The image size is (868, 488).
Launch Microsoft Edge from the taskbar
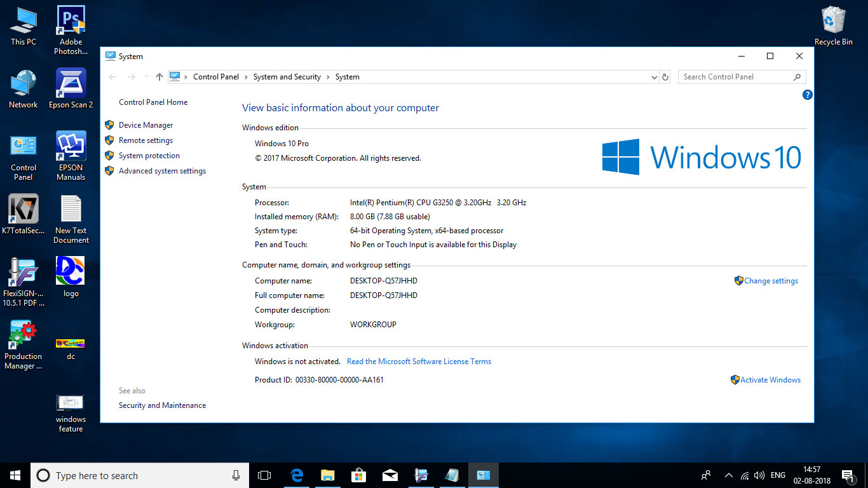(296, 475)
